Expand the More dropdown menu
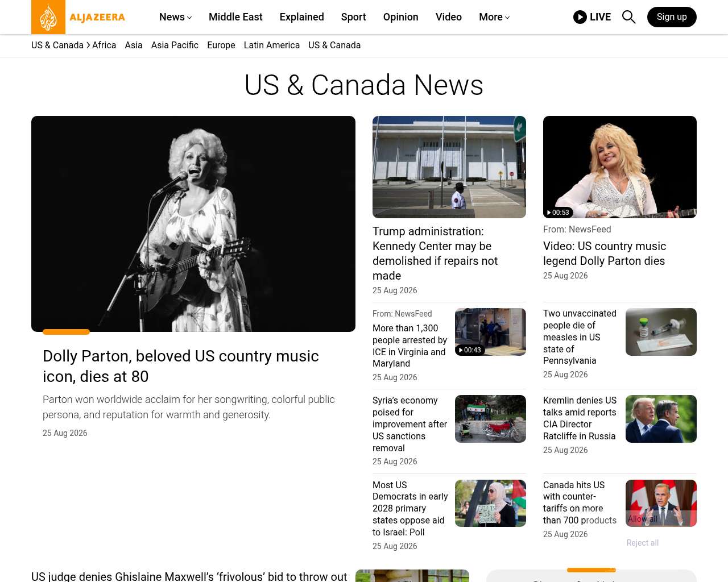The height and width of the screenshot is (582, 728). pyautogui.click(x=494, y=17)
